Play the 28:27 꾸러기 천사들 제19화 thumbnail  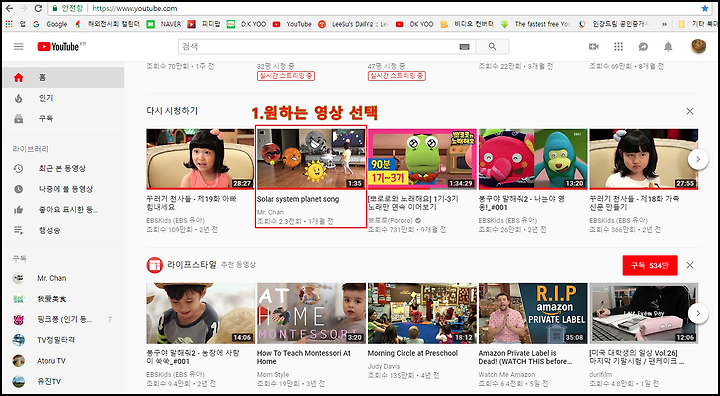pos(200,159)
